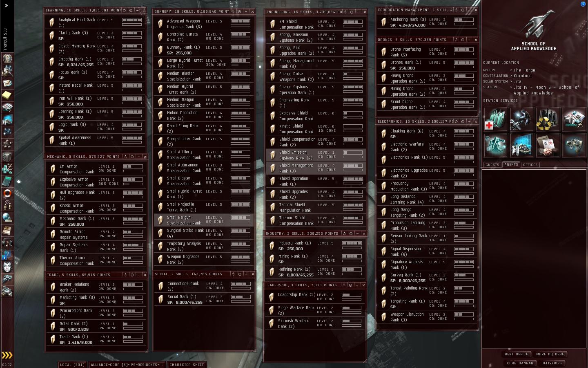The width and height of the screenshot is (588, 368).
Task: Click the yellow chevrons undock icon
Action: [x=7, y=355]
